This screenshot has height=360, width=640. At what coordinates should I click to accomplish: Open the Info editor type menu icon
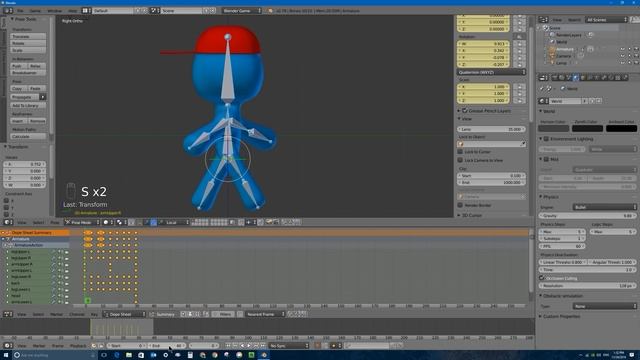8,11
